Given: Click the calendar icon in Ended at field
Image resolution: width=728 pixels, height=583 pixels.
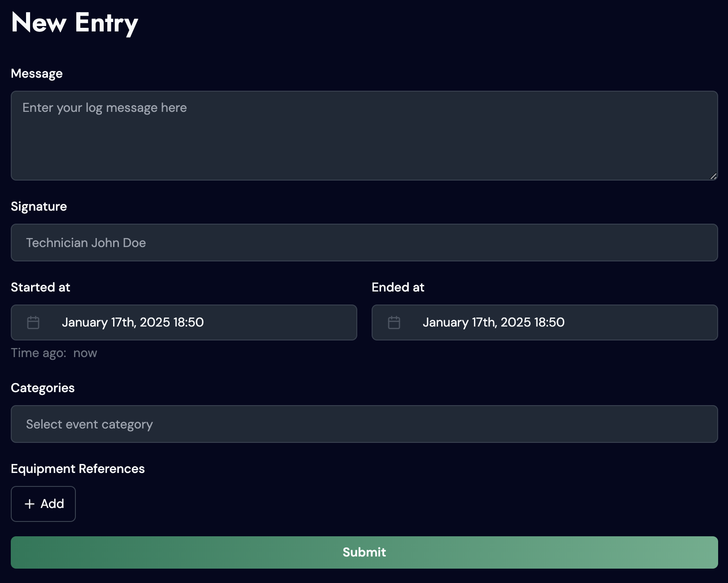Looking at the screenshot, I should click(394, 322).
